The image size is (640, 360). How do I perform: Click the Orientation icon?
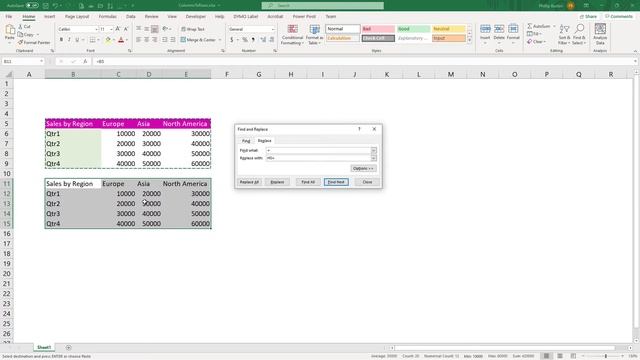coord(165,29)
